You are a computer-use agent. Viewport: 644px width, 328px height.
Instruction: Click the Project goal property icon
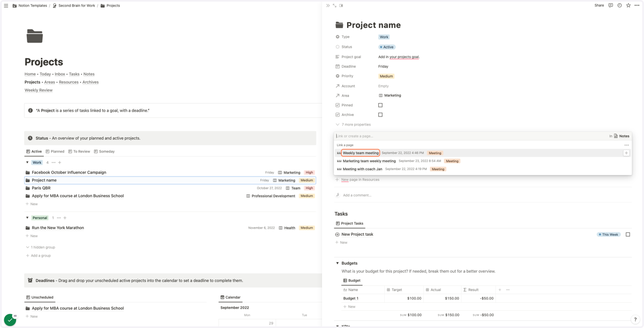(x=338, y=57)
